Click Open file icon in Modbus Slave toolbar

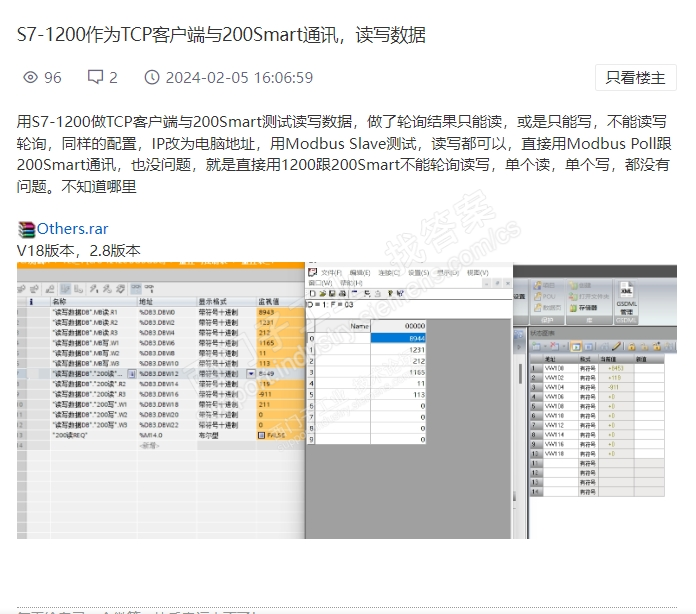(322, 293)
